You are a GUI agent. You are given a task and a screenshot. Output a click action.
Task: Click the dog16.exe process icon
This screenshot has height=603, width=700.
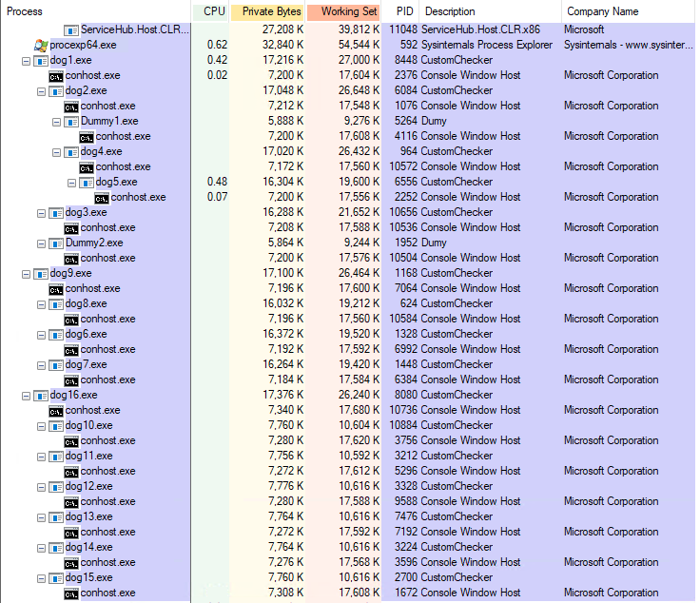[41, 396]
